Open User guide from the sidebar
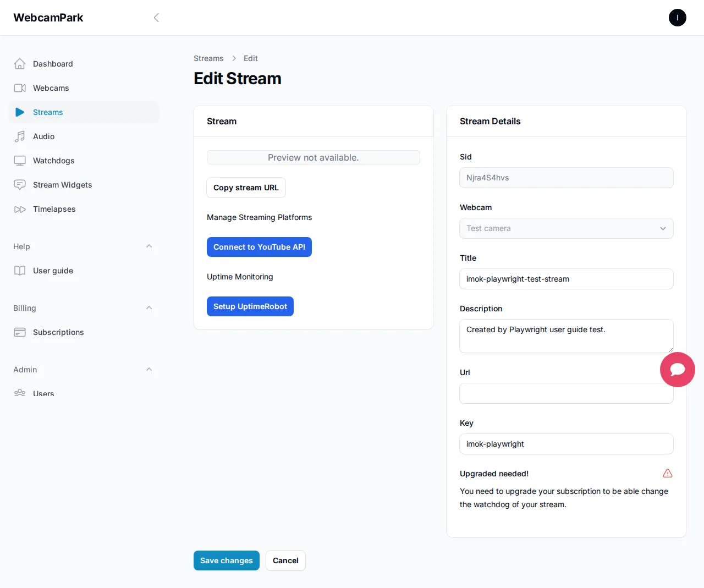Image resolution: width=704 pixels, height=588 pixels. 53,271
